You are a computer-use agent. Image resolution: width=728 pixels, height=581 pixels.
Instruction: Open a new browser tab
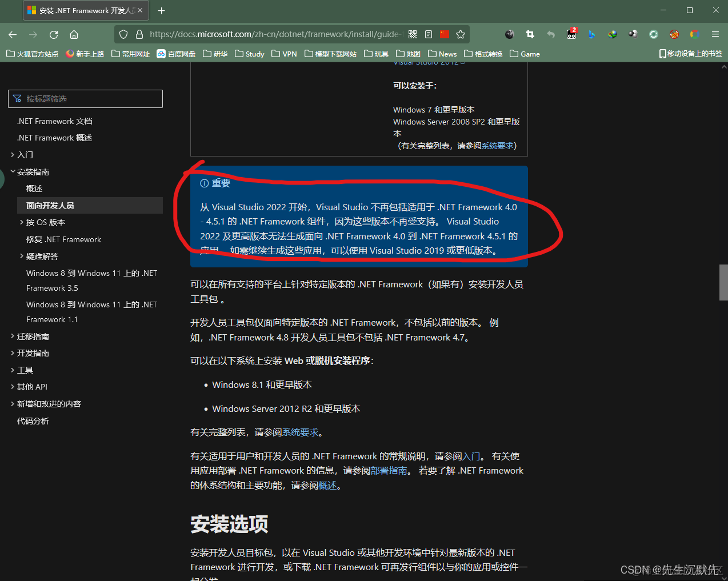(162, 10)
